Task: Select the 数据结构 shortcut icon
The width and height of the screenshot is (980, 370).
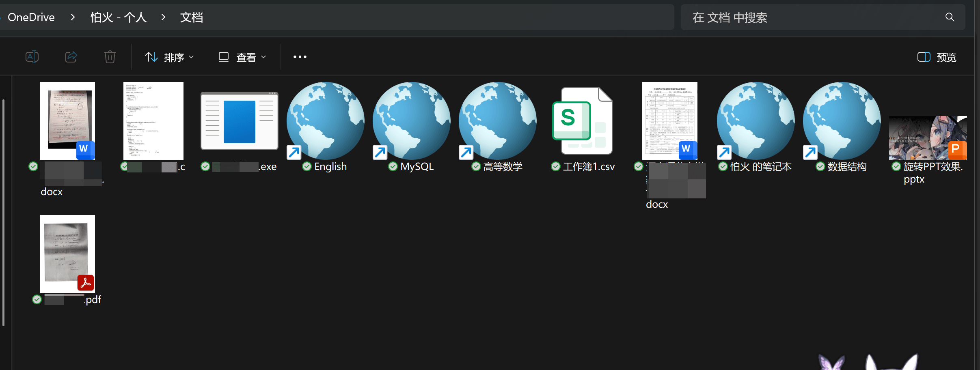Action: click(x=842, y=121)
